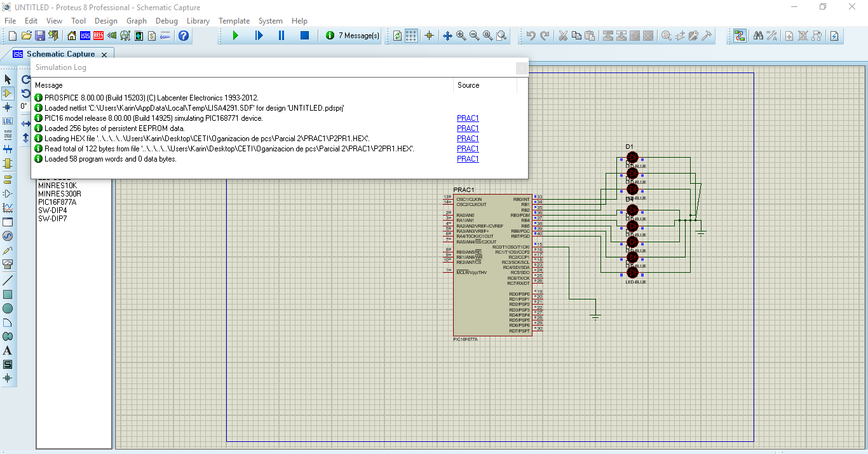Close the Simulation Log popup
This screenshot has width=868, height=454.
tap(521, 68)
